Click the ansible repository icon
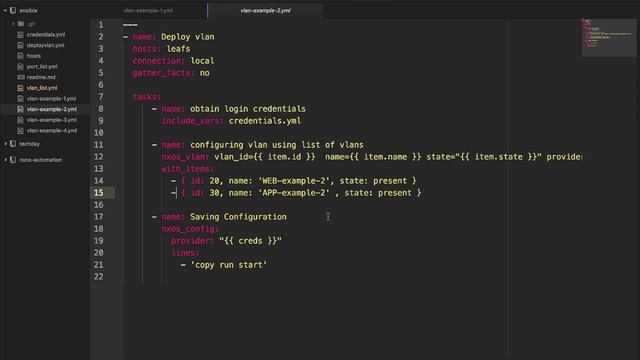Screen dimensions: 640x360 tap(13, 11)
